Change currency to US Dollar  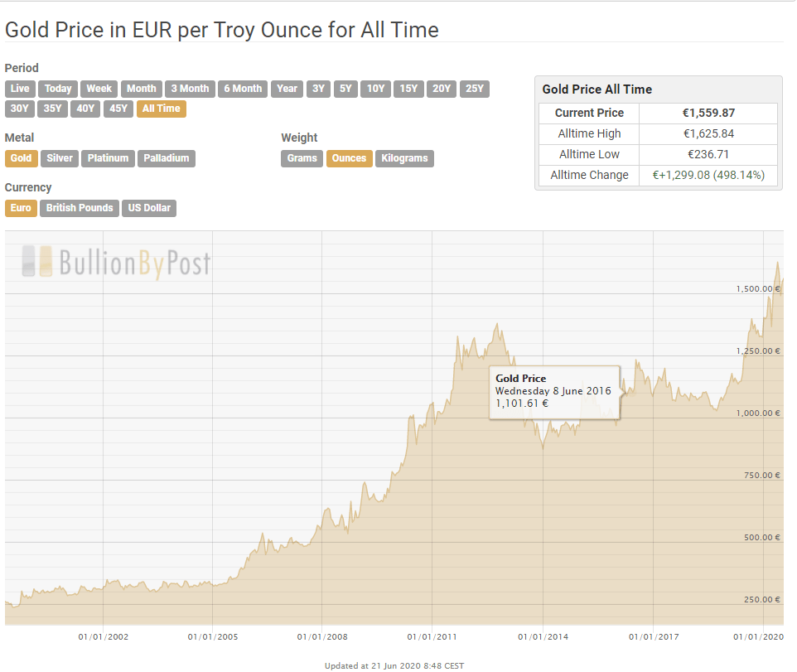tap(149, 208)
